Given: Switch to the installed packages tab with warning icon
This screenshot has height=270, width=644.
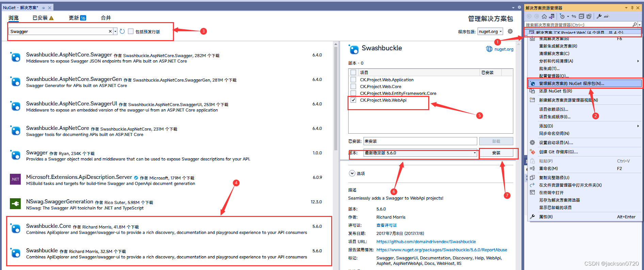Looking at the screenshot, I should (x=43, y=18).
